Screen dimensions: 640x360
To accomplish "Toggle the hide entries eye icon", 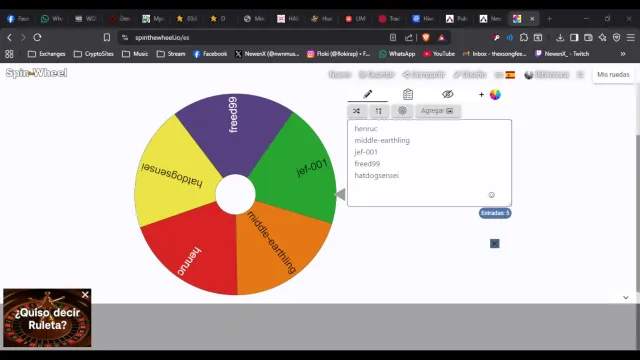I will coord(447,94).
